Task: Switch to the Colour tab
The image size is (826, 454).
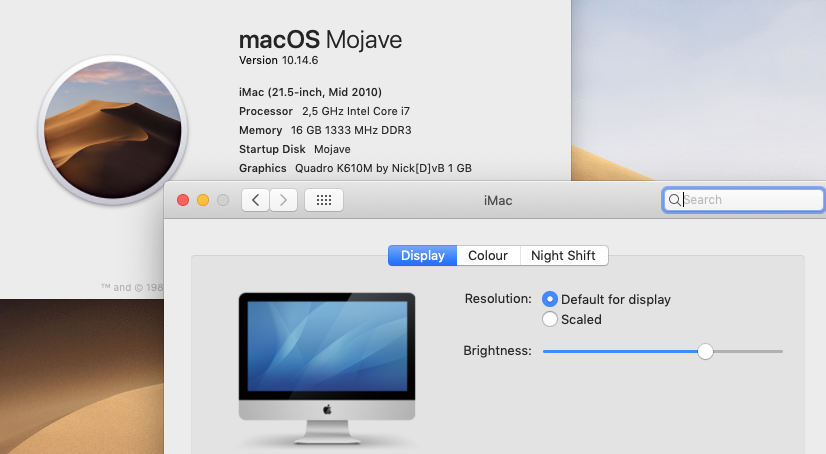Action: point(488,255)
